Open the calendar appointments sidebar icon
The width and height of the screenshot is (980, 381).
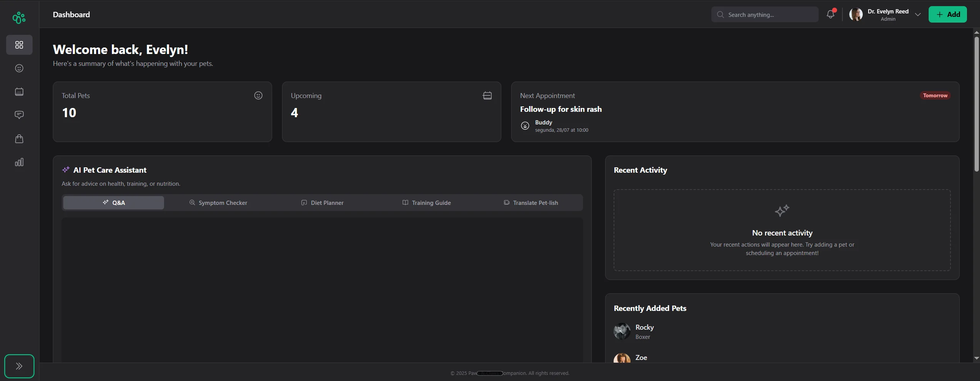click(x=19, y=92)
